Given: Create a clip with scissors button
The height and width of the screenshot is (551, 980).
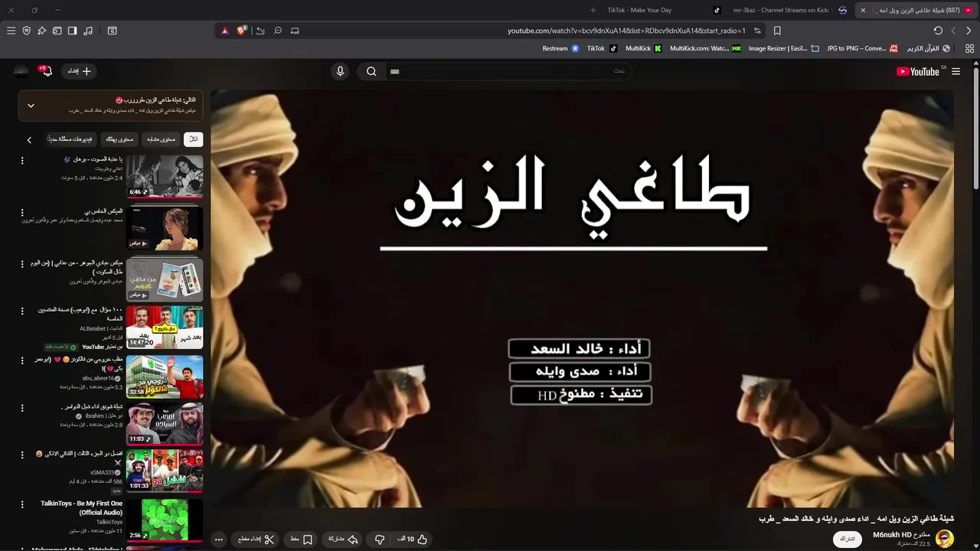Looking at the screenshot, I should (255, 539).
